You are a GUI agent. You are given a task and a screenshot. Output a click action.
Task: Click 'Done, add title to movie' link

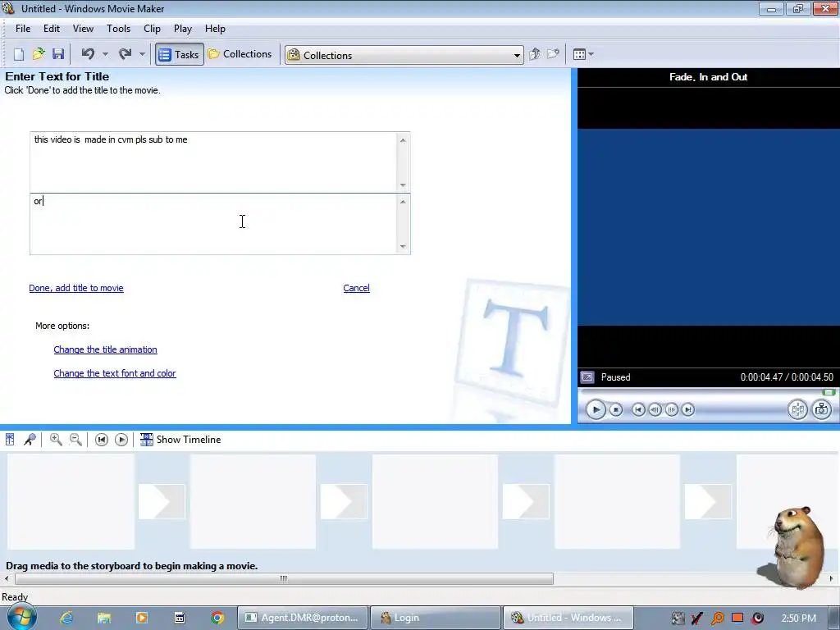(76, 288)
